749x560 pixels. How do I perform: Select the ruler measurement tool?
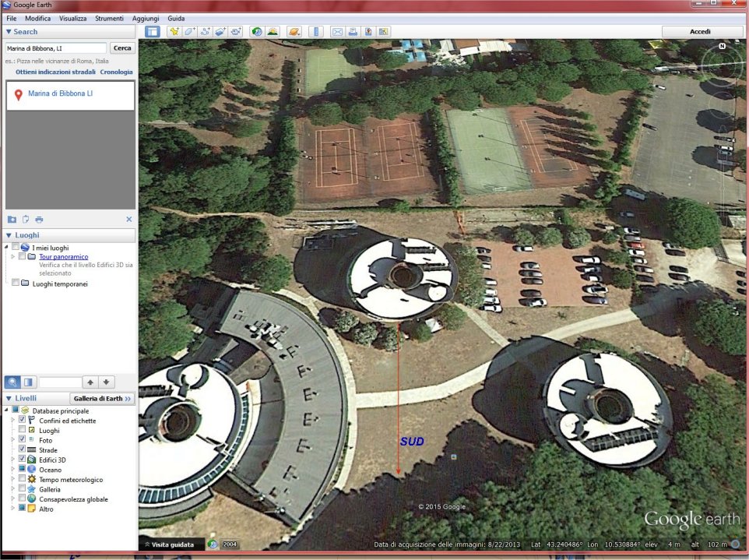[315, 32]
